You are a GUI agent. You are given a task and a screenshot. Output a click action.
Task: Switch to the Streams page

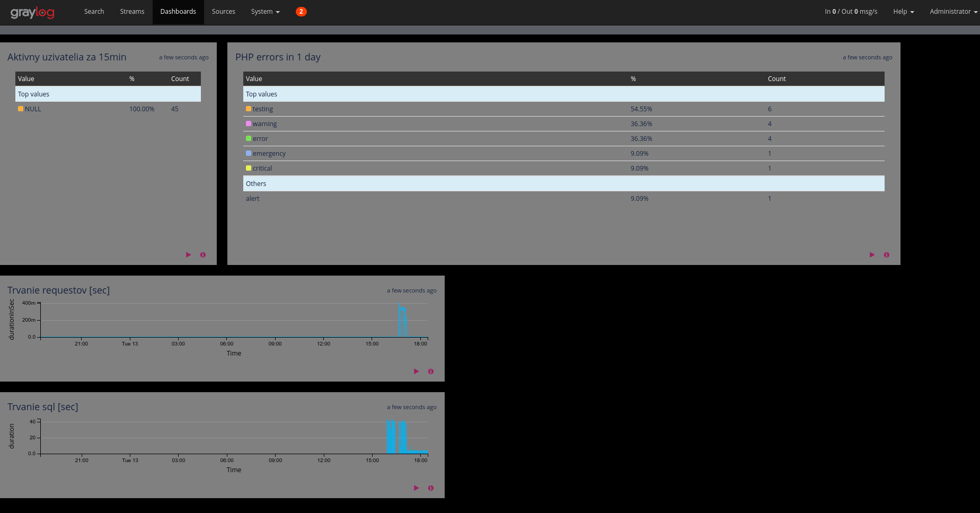coord(131,11)
